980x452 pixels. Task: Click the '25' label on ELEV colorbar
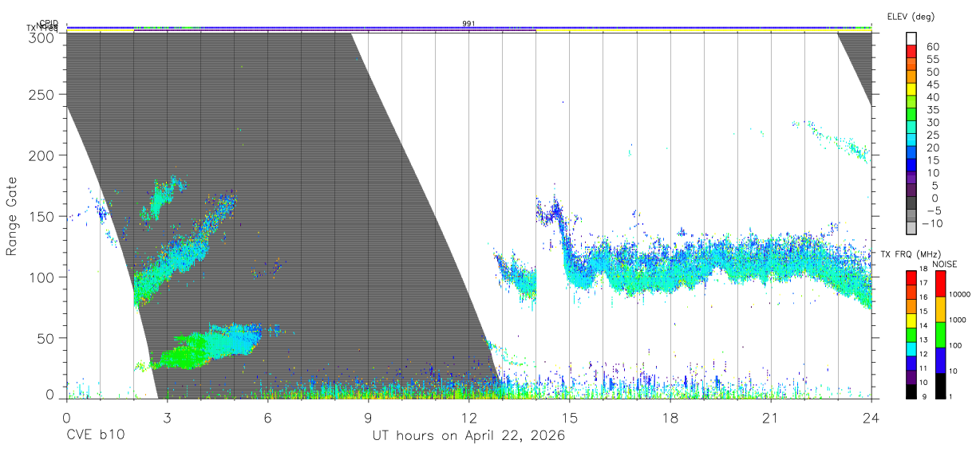pyautogui.click(x=931, y=136)
